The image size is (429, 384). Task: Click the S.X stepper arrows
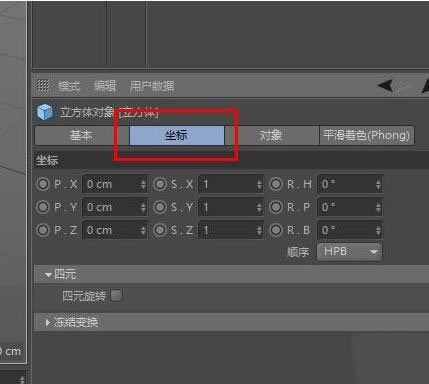260,184
